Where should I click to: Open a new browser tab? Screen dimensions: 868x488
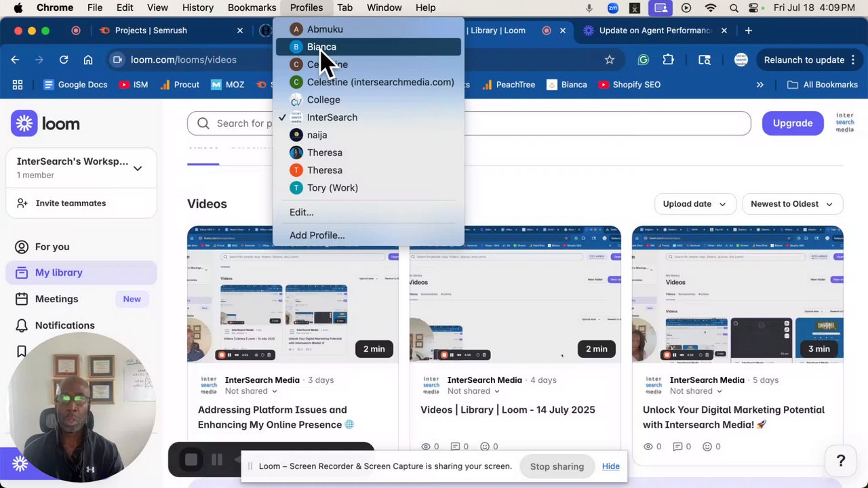click(x=748, y=30)
